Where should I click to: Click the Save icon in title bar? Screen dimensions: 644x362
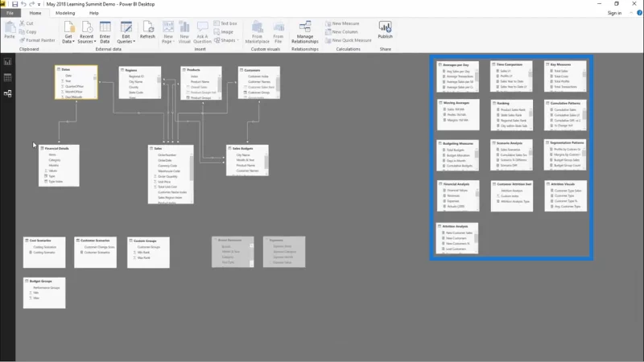(14, 4)
